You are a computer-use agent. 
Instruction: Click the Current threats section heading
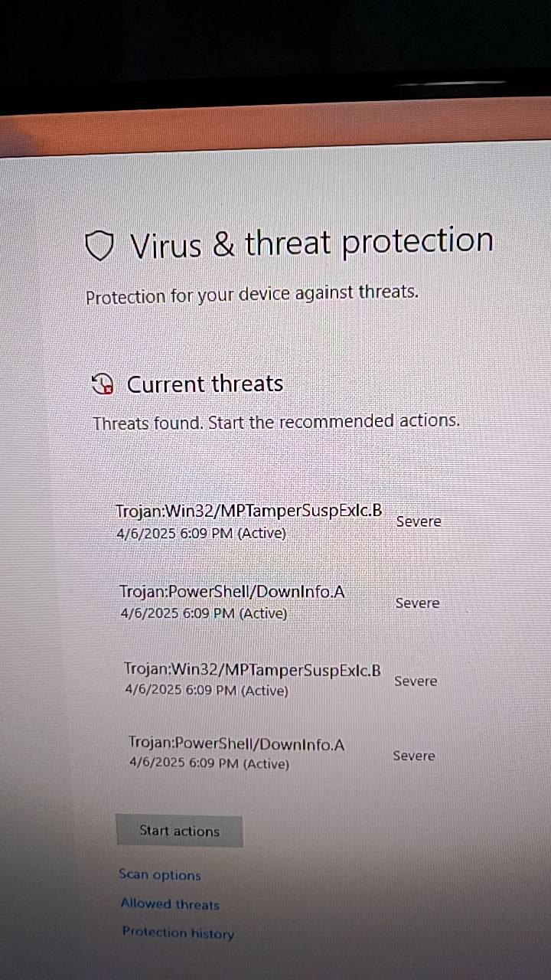(x=205, y=384)
